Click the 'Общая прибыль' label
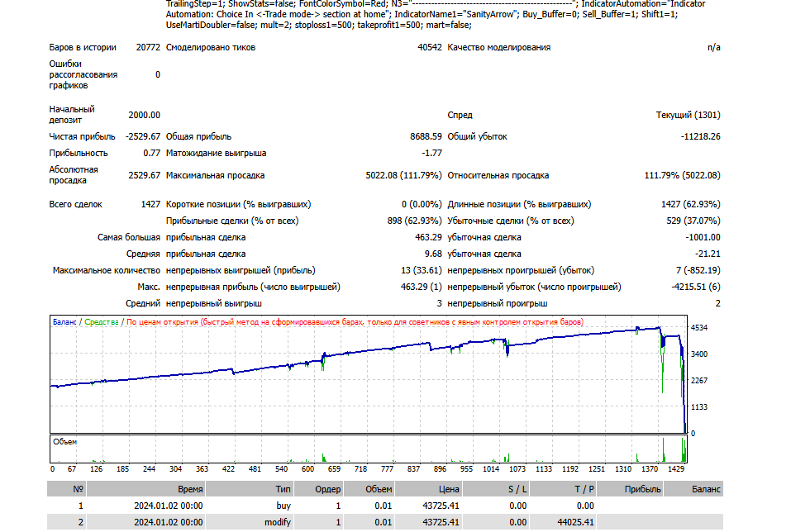Viewport: 791px width, 532px height. pos(198,136)
